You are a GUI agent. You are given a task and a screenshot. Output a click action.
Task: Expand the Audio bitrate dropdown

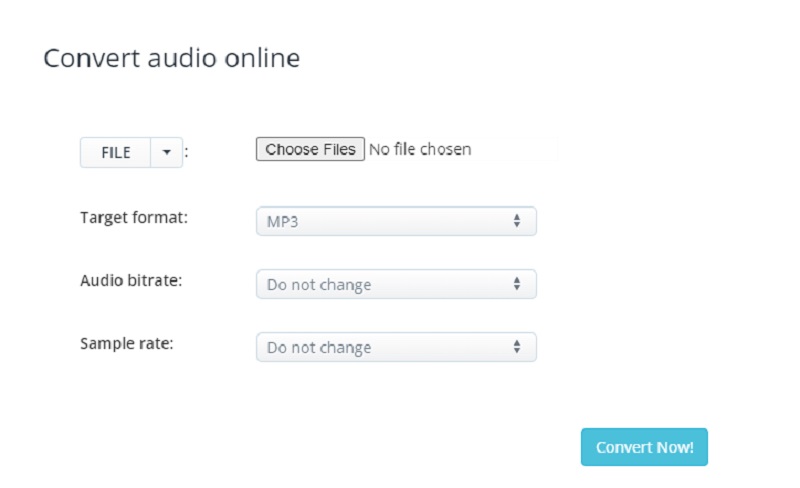[396, 284]
